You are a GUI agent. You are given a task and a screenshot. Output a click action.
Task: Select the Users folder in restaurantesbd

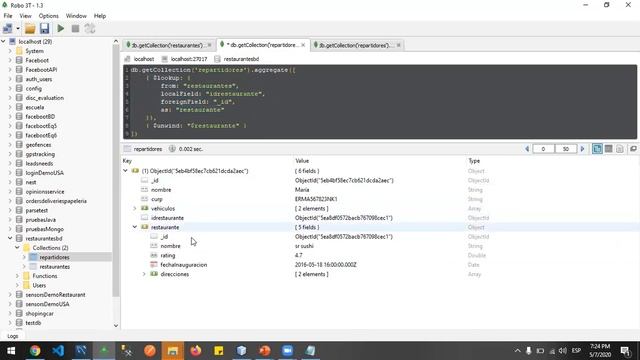coord(39,285)
